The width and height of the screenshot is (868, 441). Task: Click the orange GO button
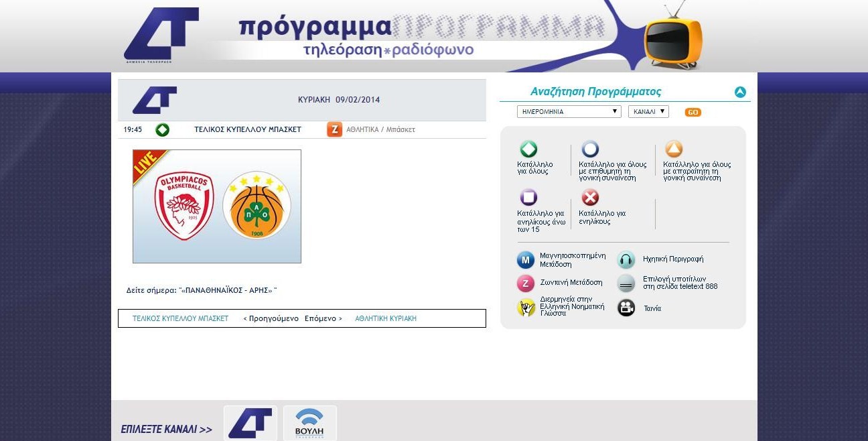[x=693, y=113]
